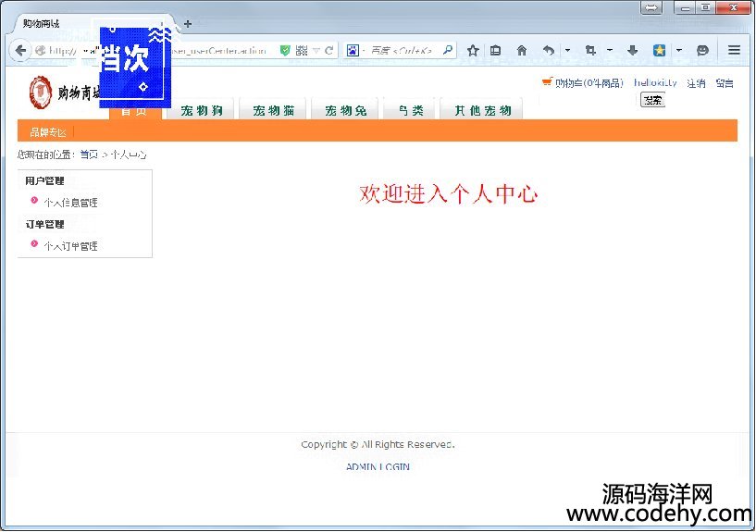756x532 pixels.
Task: Go to the browser home page icon
Action: [522, 50]
